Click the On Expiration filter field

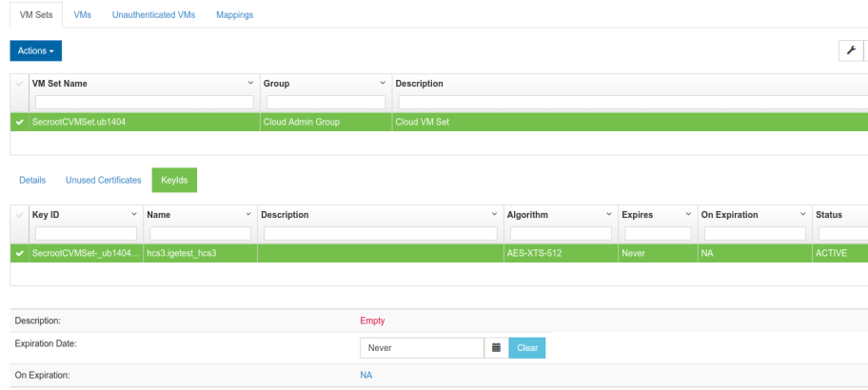click(x=755, y=233)
